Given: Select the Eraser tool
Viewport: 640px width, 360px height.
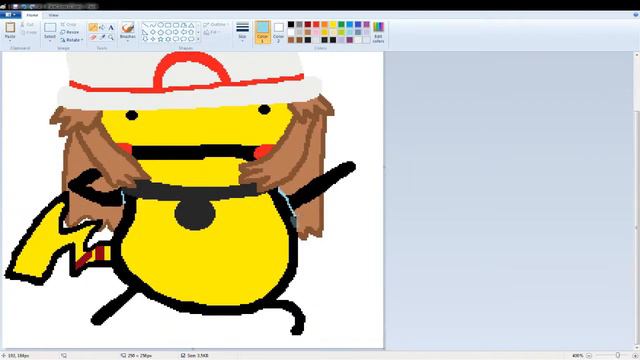Looking at the screenshot, I should pyautogui.click(x=93, y=38).
